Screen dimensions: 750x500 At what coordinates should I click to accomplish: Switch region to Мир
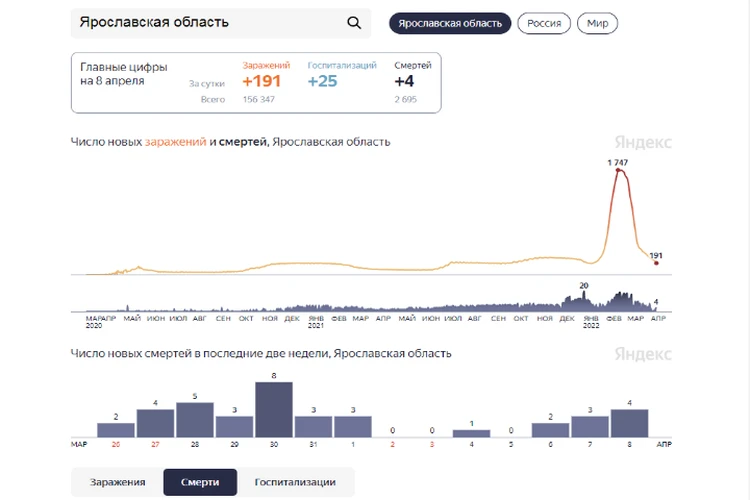pos(597,23)
